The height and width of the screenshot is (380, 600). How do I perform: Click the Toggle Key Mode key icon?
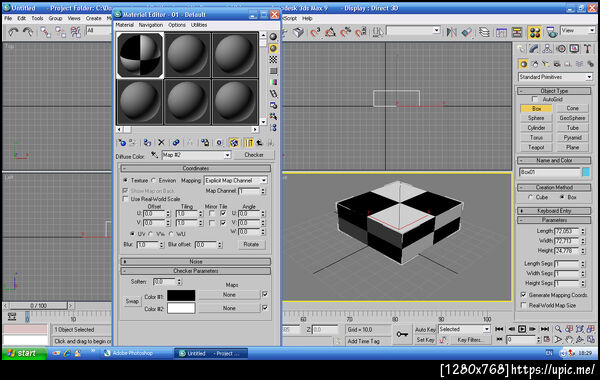[x=402, y=334]
